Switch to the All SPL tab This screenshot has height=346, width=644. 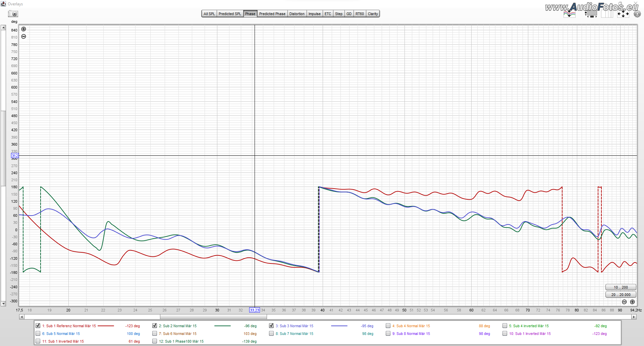click(209, 14)
